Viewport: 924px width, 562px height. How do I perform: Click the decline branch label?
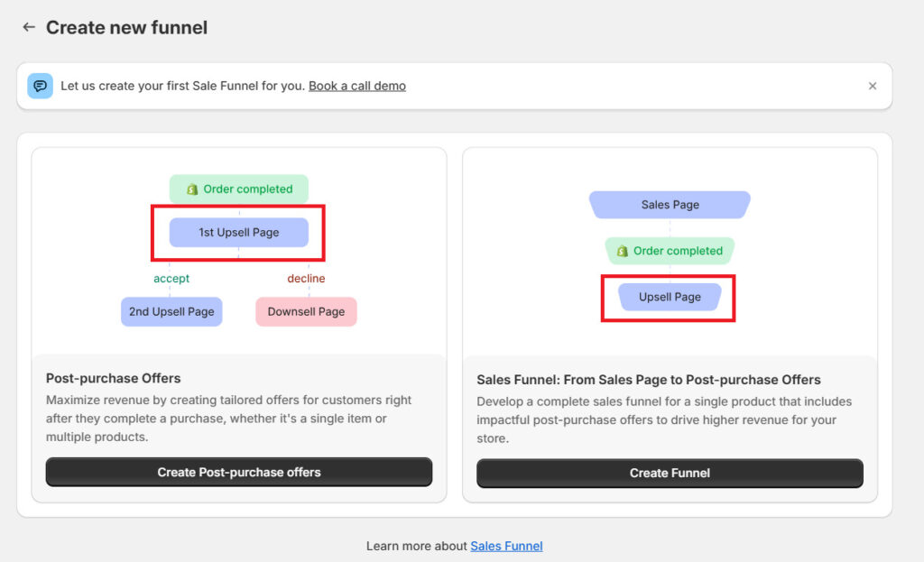306,278
